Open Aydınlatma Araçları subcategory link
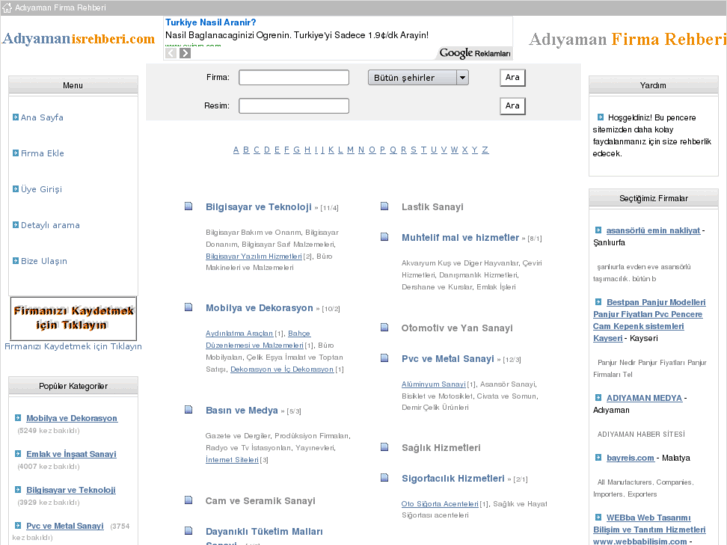The image size is (727, 545). [239, 333]
